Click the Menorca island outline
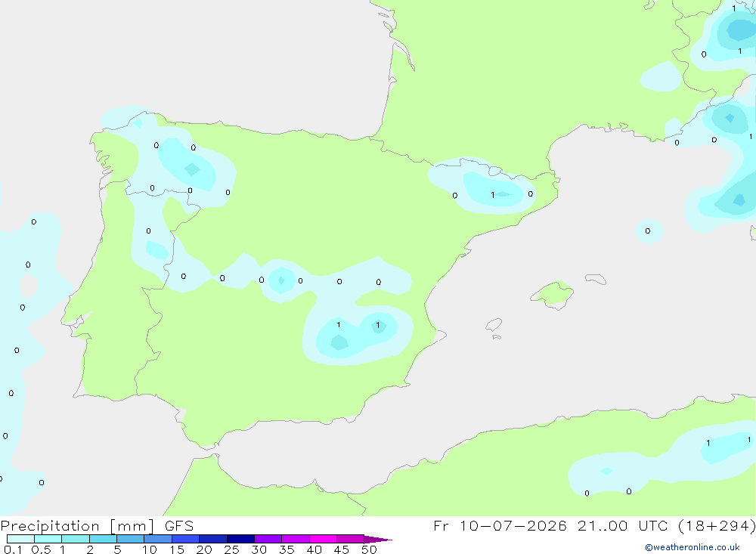The image size is (756, 554). tap(596, 279)
